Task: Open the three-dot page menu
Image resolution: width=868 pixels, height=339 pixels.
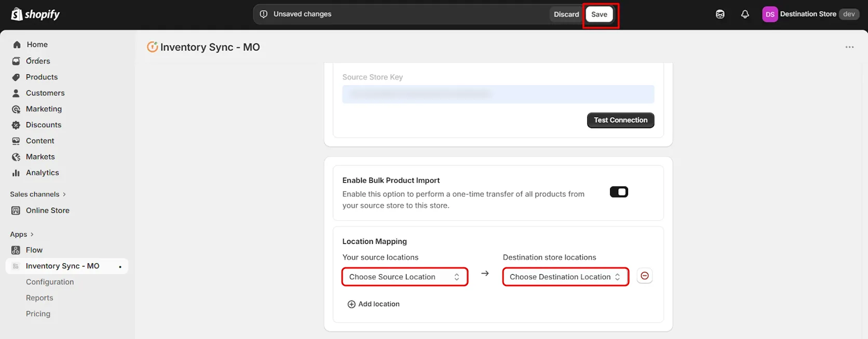Action: click(x=849, y=47)
